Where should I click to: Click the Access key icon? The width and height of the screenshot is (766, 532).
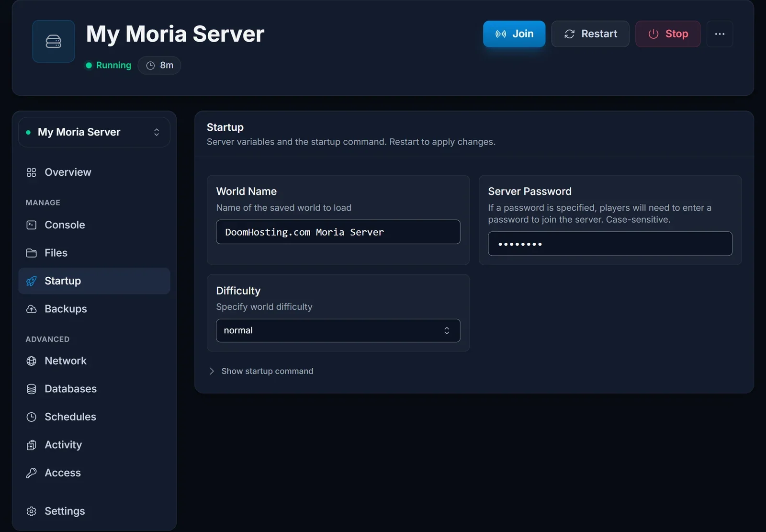(x=32, y=473)
